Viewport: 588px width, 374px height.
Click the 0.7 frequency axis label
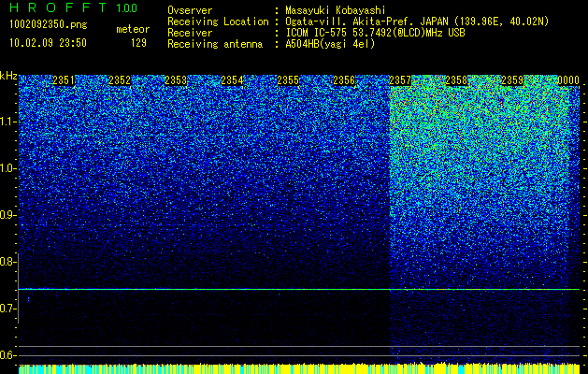point(8,309)
